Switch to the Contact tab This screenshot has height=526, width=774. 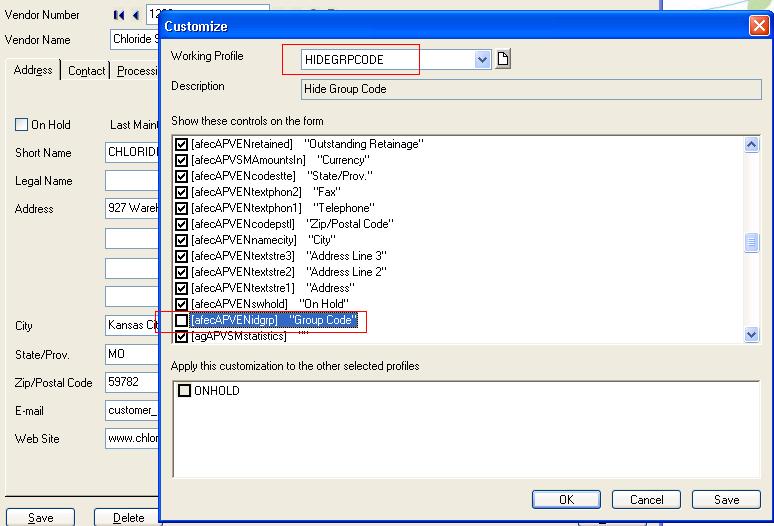tap(86, 71)
